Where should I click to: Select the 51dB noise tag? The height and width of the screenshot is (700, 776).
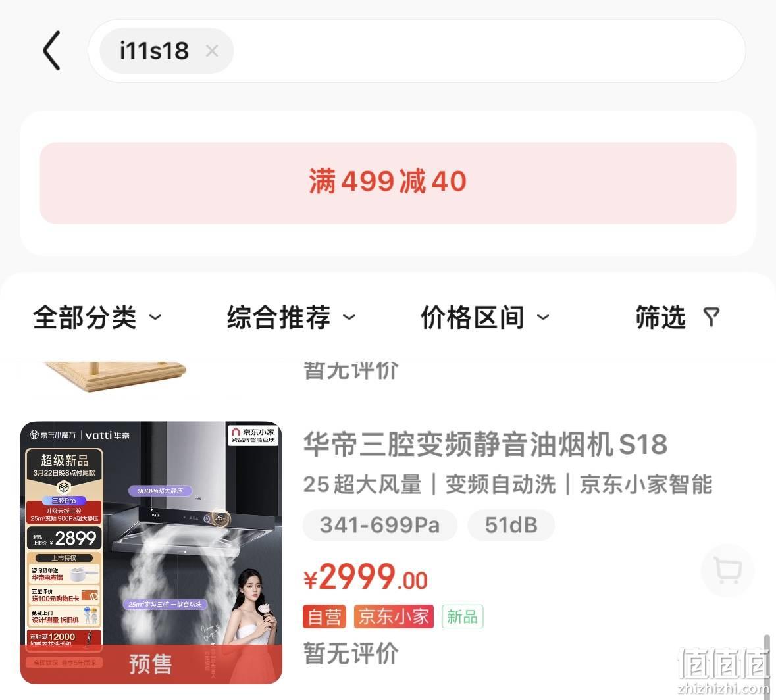coord(511,525)
